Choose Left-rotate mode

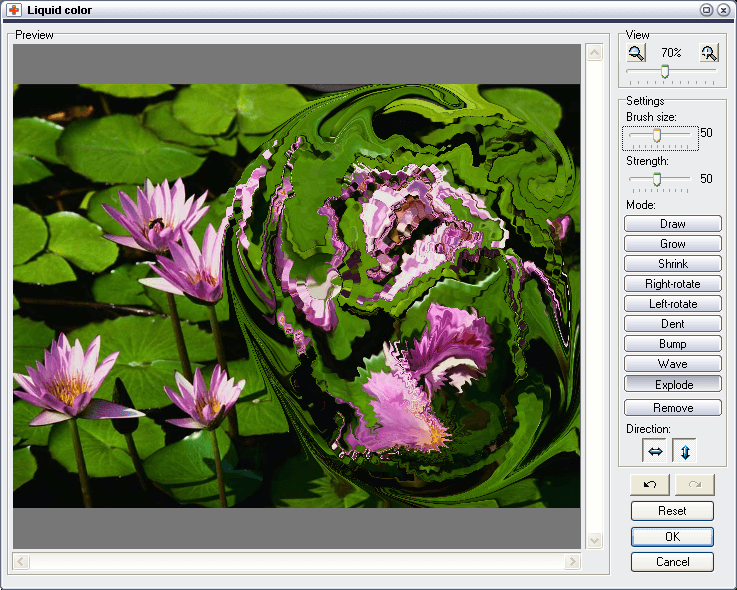673,304
